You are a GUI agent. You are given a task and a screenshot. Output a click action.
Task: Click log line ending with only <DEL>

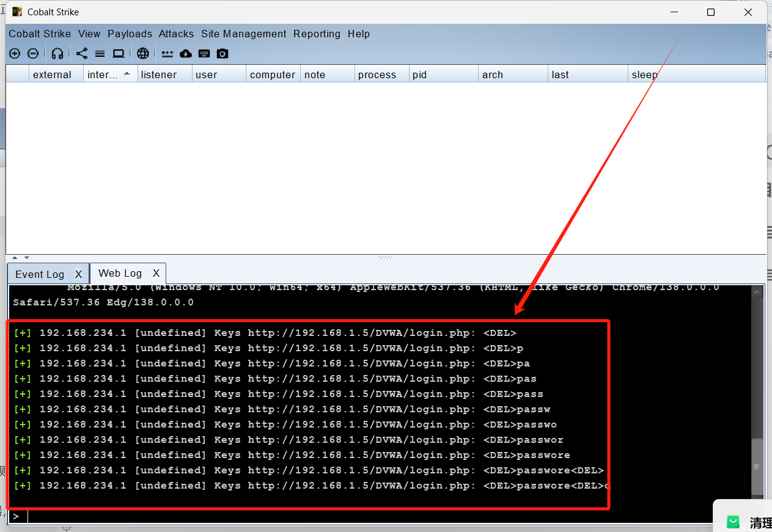[x=265, y=333]
